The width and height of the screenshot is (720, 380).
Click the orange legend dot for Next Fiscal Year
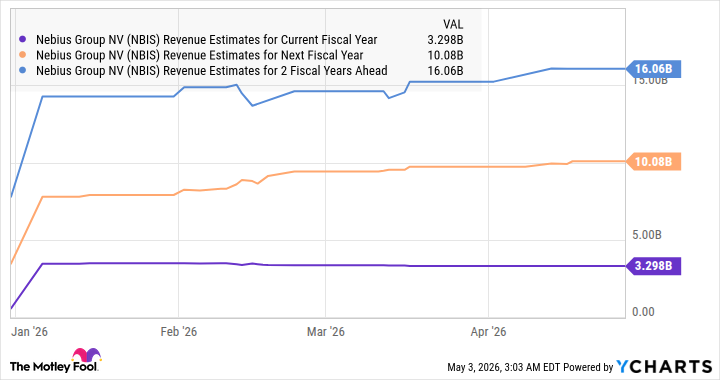[23, 56]
